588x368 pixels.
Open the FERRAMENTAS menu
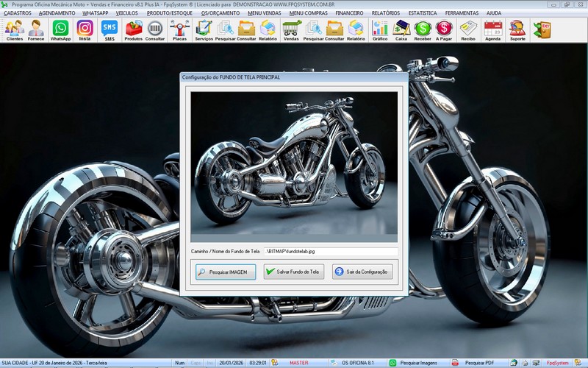[462, 13]
